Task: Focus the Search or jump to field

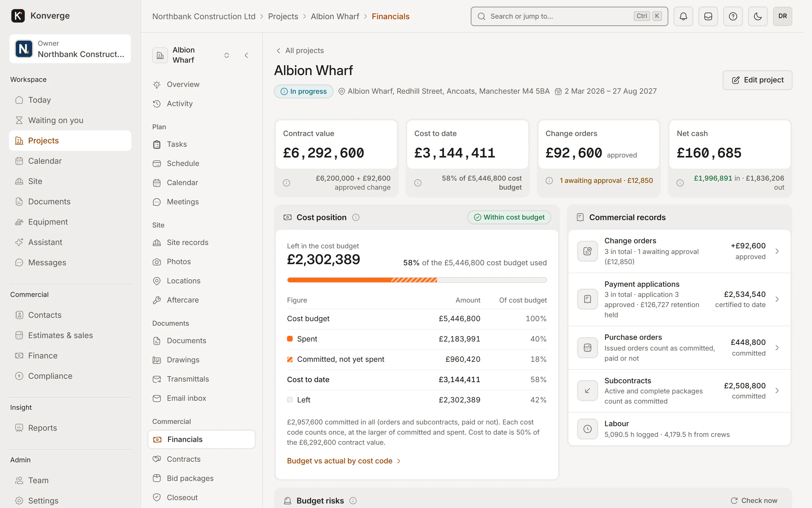Action: (569, 16)
